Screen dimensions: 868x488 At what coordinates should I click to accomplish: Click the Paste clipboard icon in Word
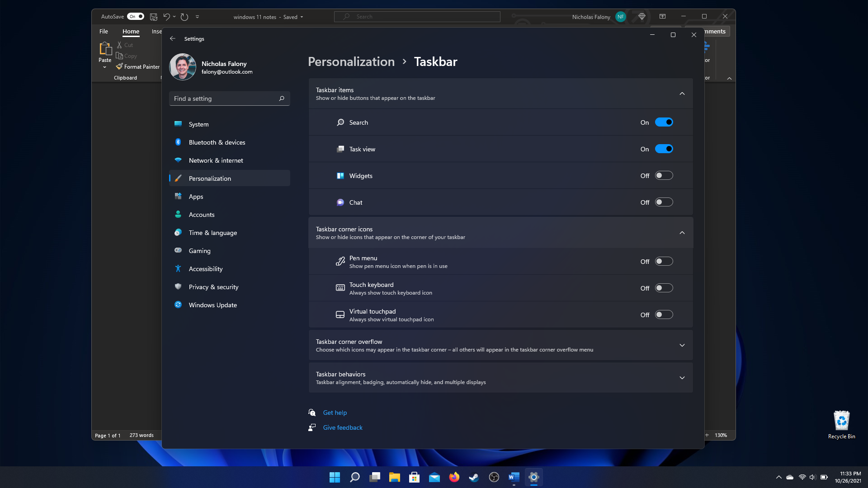(105, 48)
